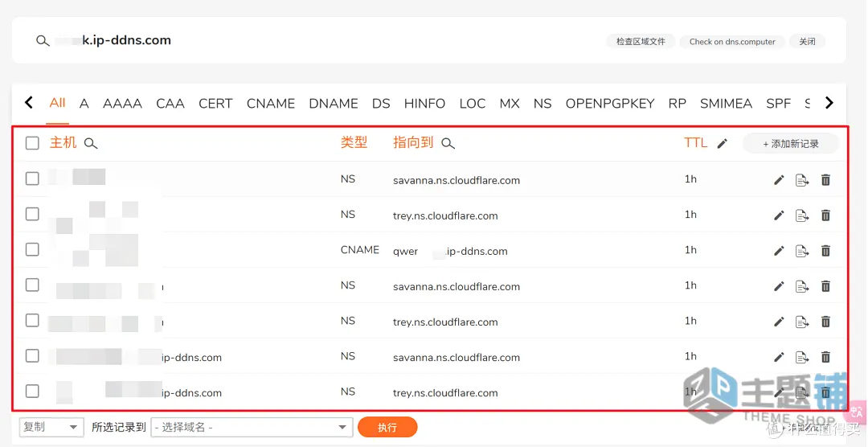Image resolution: width=868 pixels, height=447 pixels.
Task: Click the orange 执行 button
Action: pos(387,427)
